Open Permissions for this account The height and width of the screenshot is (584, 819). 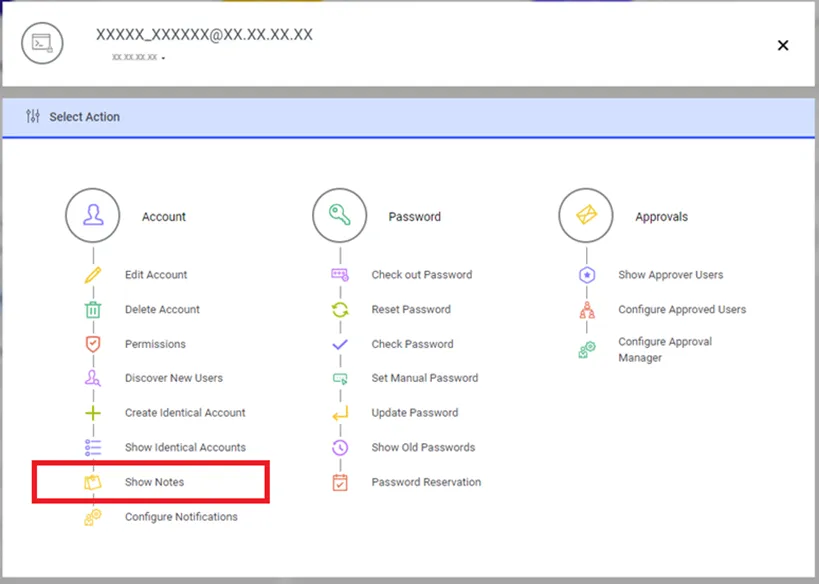tap(155, 344)
